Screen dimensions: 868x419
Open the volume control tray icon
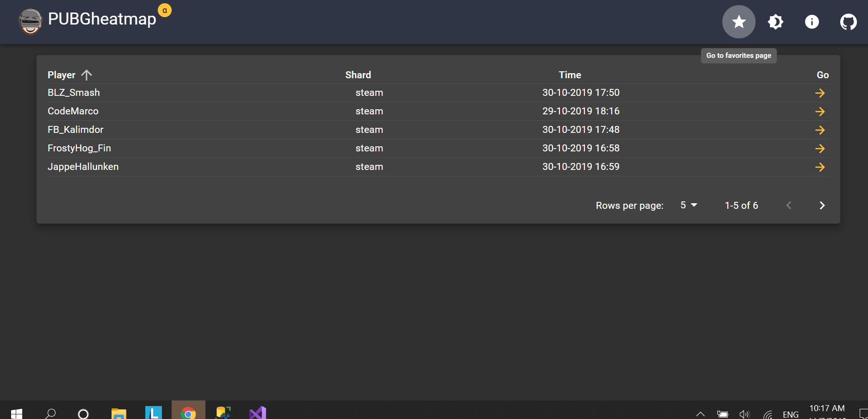coord(744,414)
